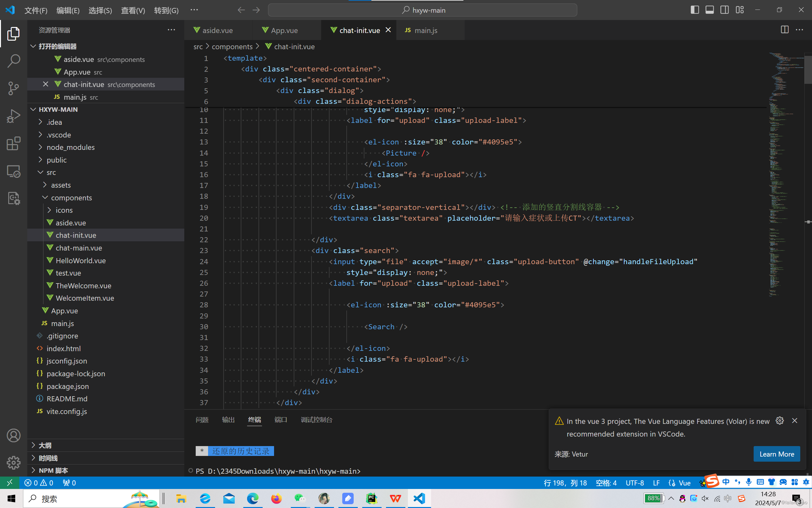812x508 pixels.
Task: Close chat-init.vue in open editors list
Action: (x=46, y=84)
